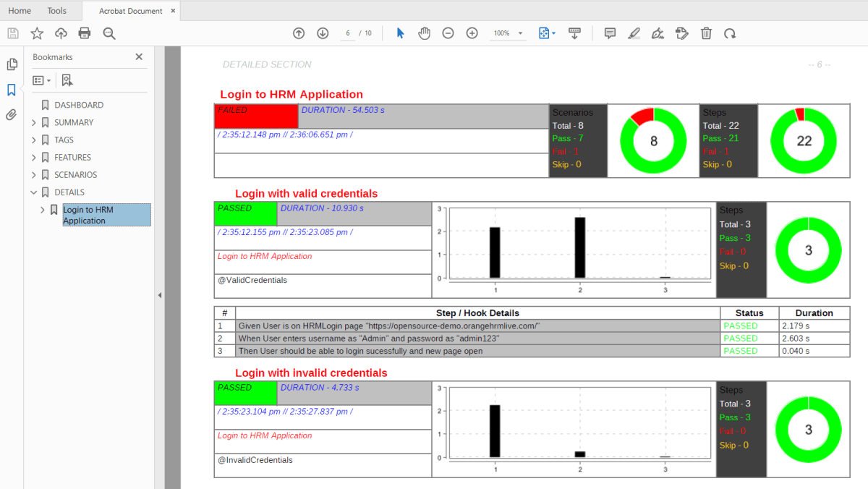Click the Delete trash icon
868x489 pixels.
[x=707, y=33]
